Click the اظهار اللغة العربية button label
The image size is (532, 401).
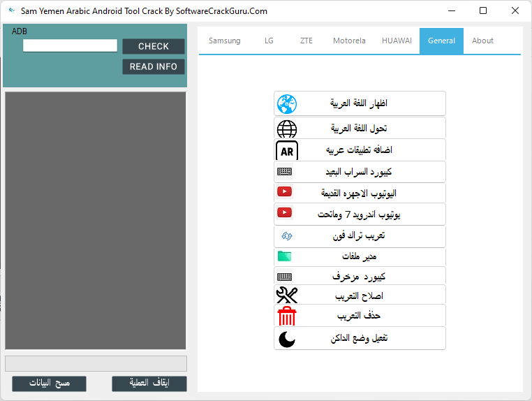(359, 103)
